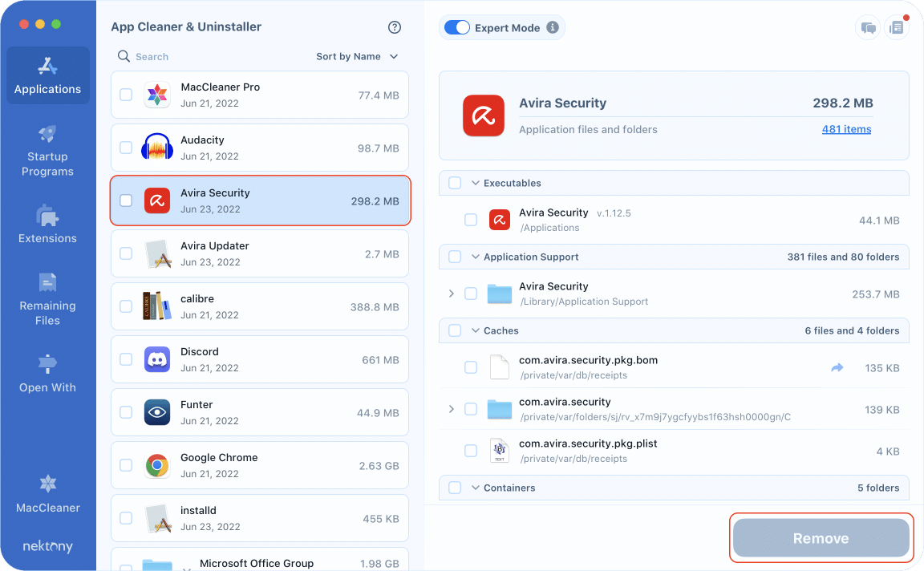
Task: Collapse the Executables section
Action: click(x=476, y=184)
